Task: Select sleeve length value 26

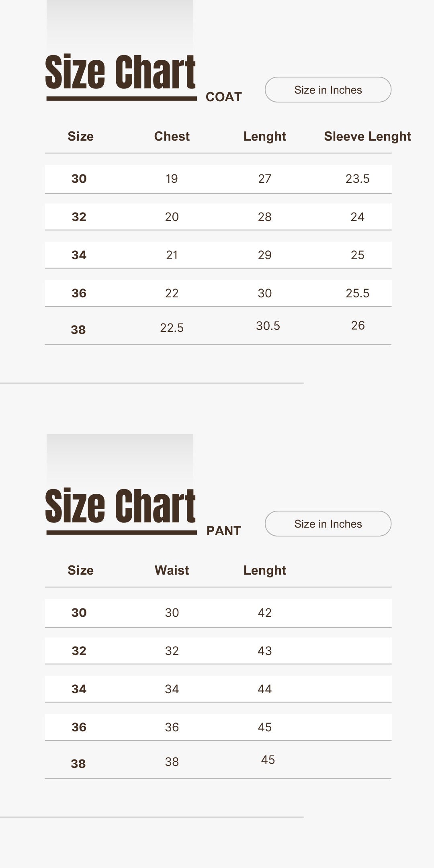Action: (x=358, y=325)
